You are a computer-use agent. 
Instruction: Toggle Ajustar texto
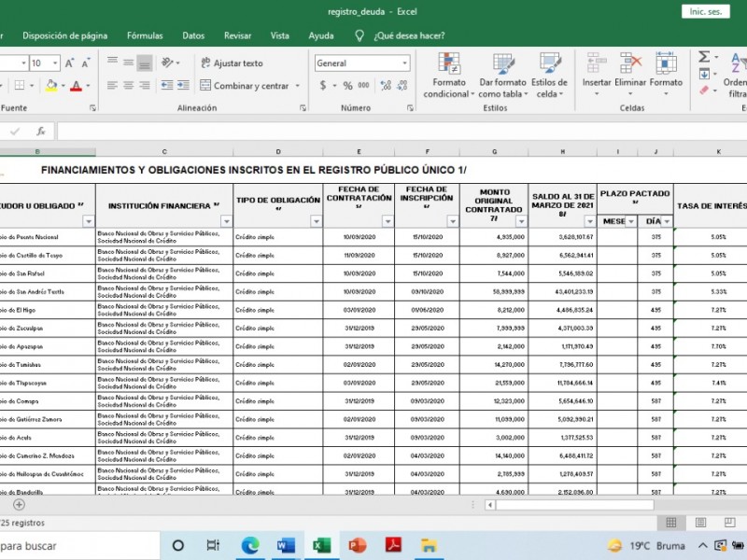(x=232, y=63)
